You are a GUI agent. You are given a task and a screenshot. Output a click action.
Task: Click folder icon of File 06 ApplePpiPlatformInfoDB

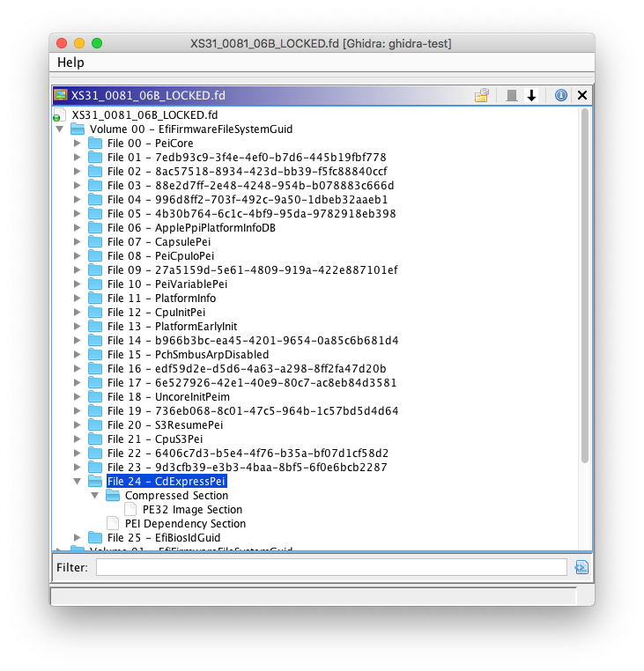pos(95,228)
